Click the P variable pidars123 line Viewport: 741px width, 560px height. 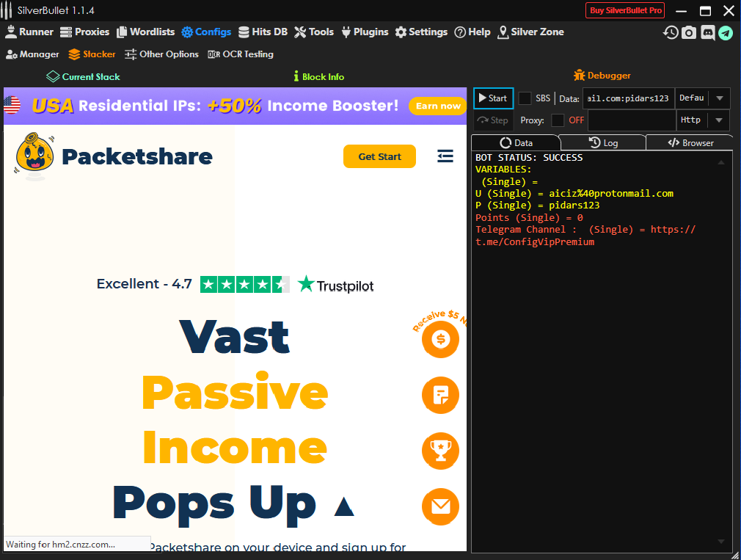coord(537,205)
